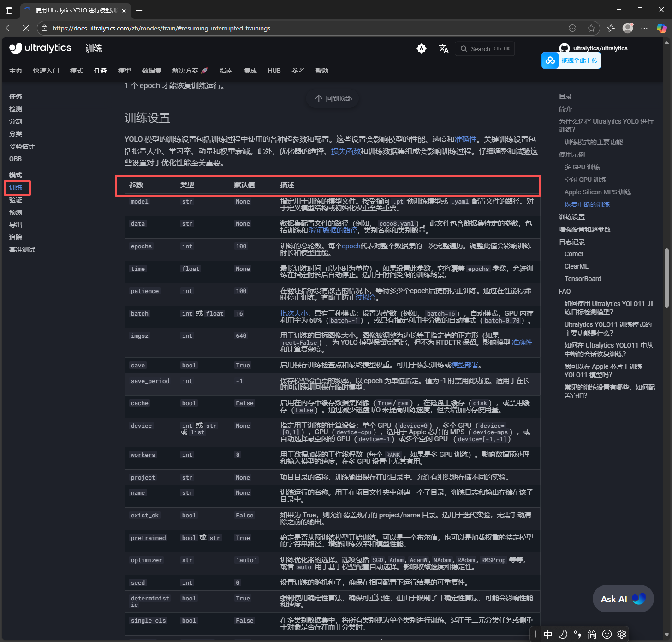Toggle IME Chinese/English 中 indicator
The width and height of the screenshot is (672, 642).
click(x=548, y=635)
